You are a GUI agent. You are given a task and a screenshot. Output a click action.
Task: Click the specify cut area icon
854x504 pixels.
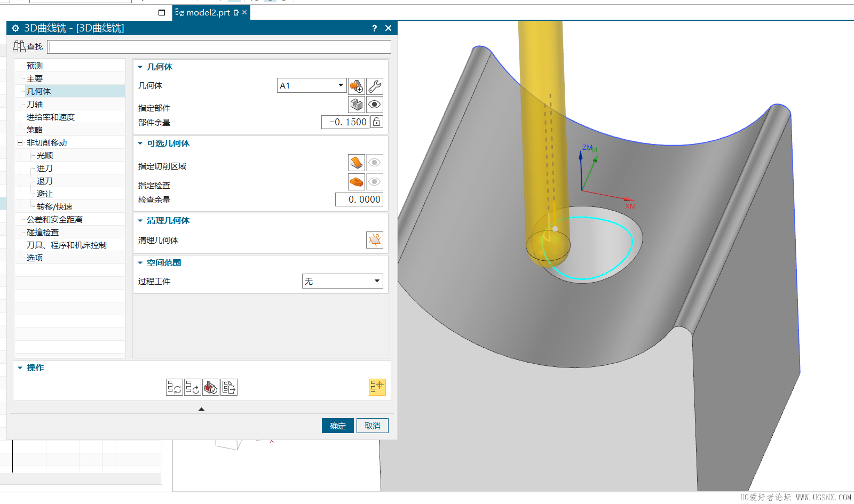pos(356,163)
